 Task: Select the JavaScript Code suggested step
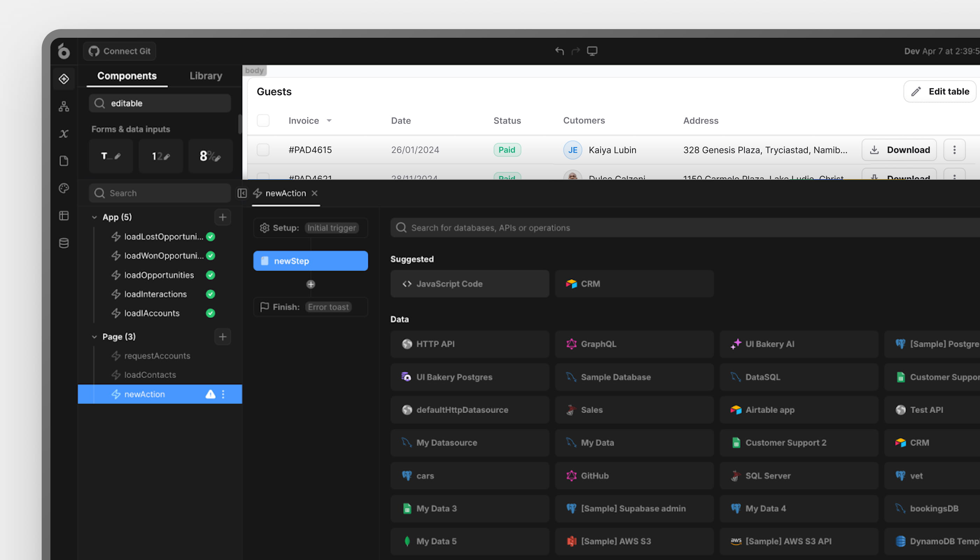click(470, 284)
